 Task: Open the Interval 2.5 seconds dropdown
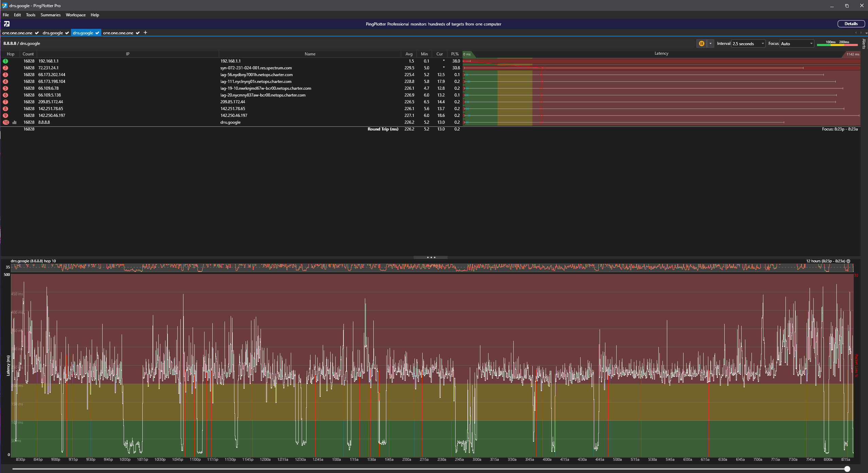[748, 43]
